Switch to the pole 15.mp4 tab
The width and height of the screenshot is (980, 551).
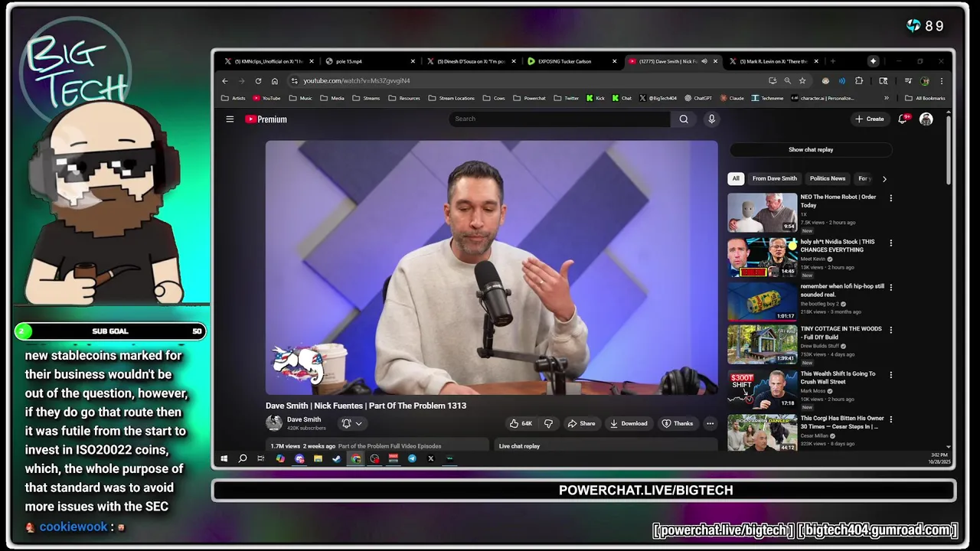click(x=370, y=61)
